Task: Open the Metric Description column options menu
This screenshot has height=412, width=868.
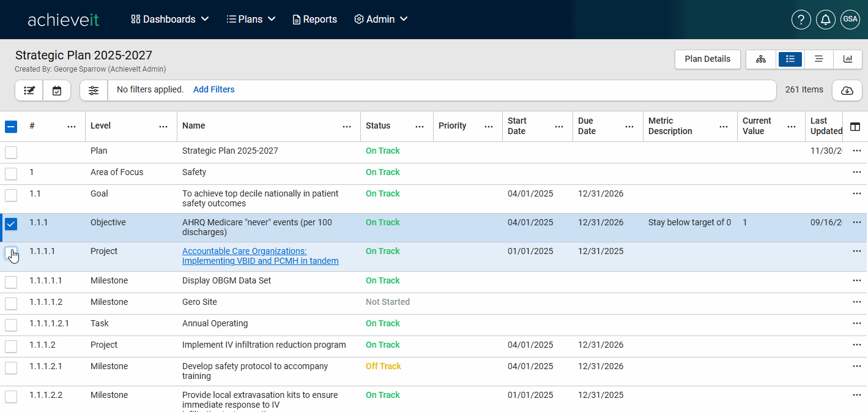Action: [724, 127]
